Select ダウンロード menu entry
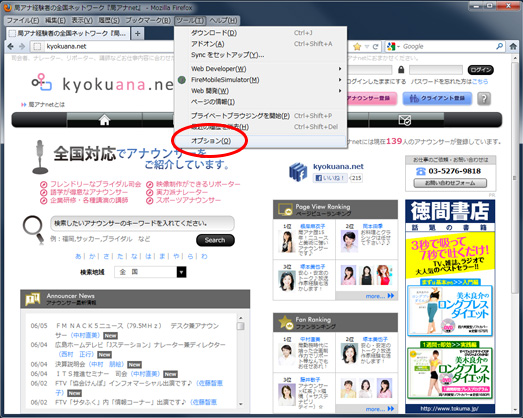Screen dimensions: 523x418 (x=260, y=33)
